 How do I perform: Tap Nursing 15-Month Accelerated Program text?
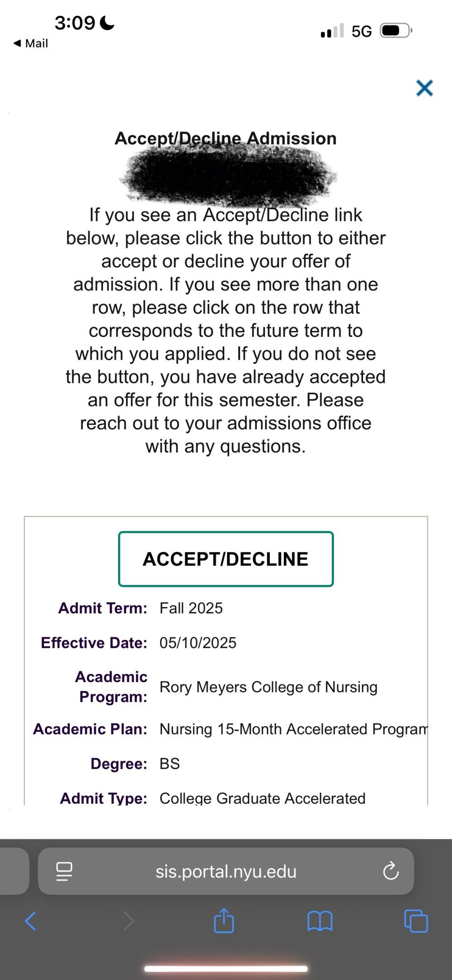point(293,729)
